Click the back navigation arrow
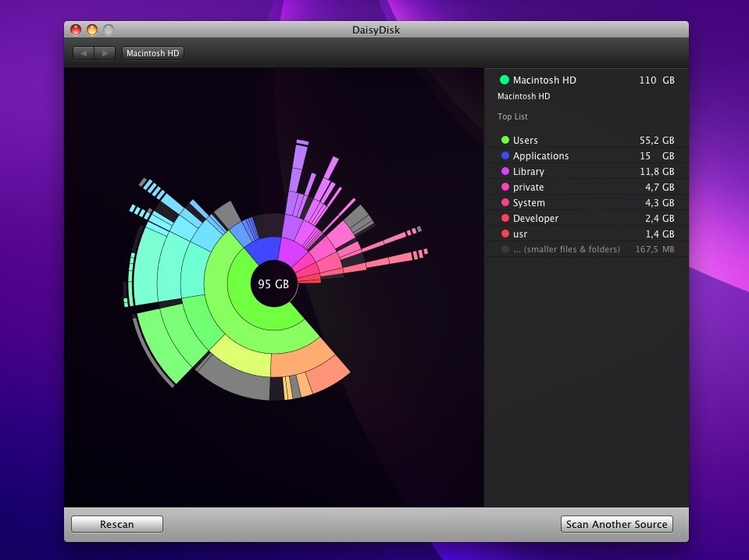Screen dimensions: 749x560 click(84, 53)
